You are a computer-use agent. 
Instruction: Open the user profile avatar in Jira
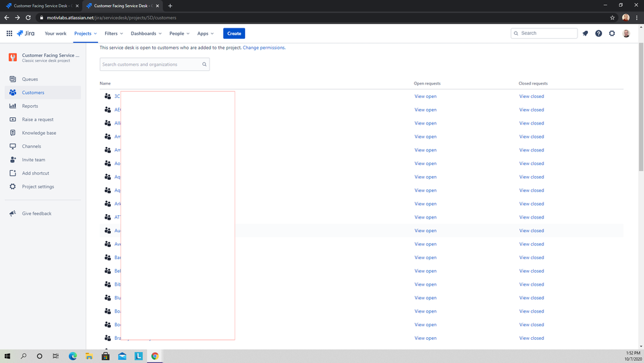[626, 34]
